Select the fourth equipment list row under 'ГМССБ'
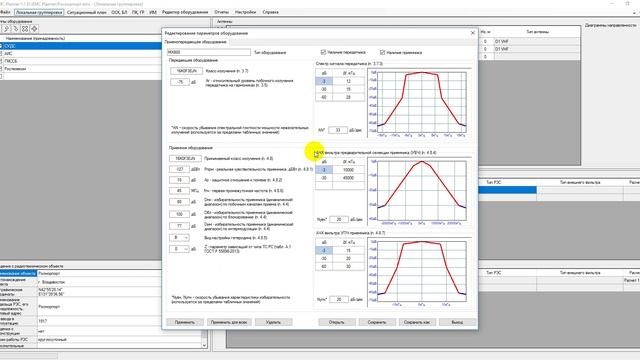The height and width of the screenshot is (360, 640). (x=82, y=69)
